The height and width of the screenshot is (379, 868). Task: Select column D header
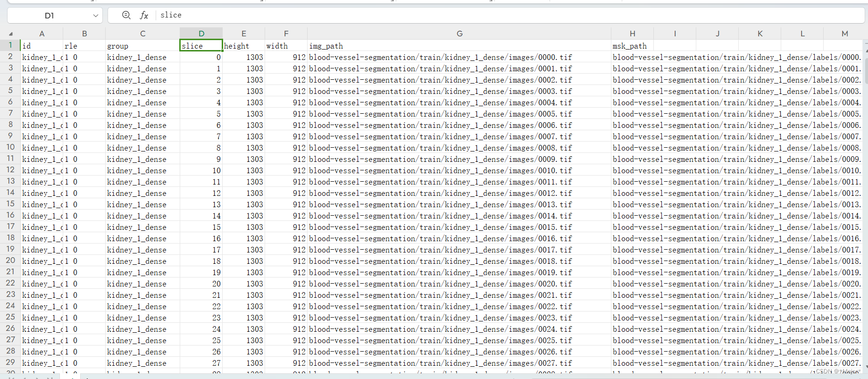click(201, 34)
